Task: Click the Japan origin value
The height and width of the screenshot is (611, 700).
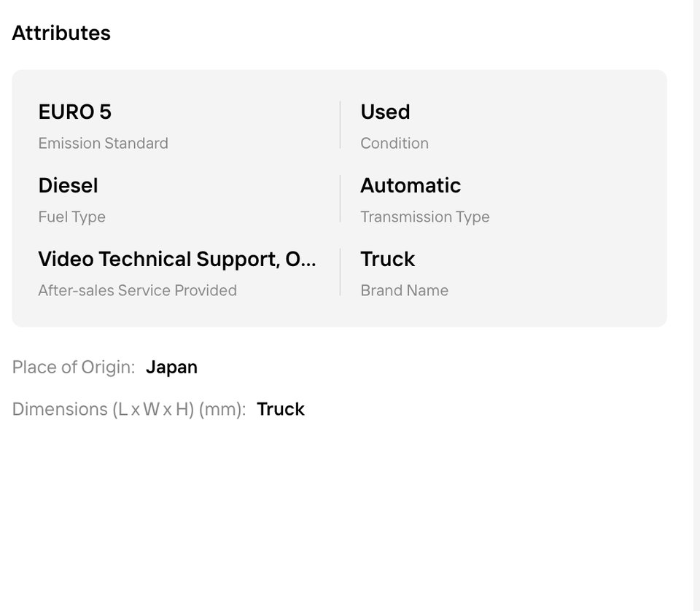Action: [x=171, y=367]
